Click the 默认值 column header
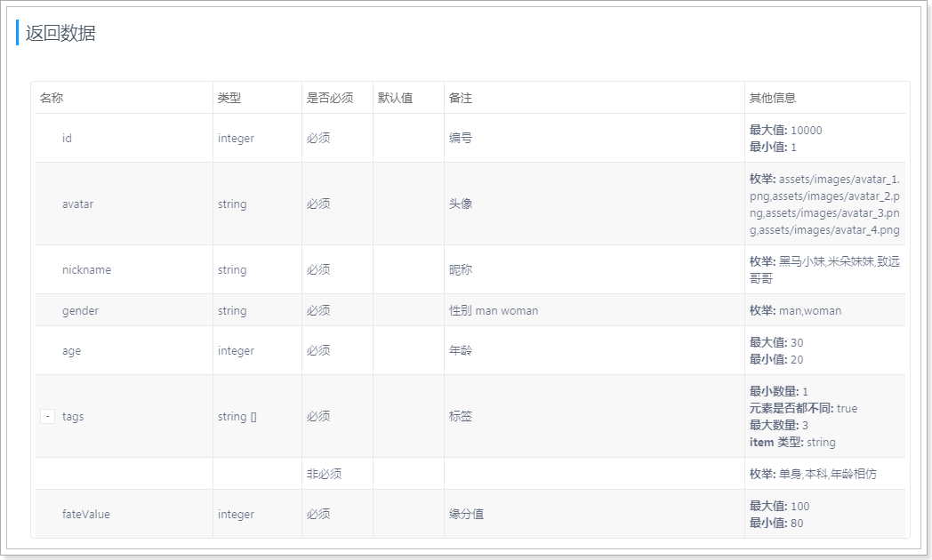This screenshot has height=560, width=932. [x=395, y=98]
